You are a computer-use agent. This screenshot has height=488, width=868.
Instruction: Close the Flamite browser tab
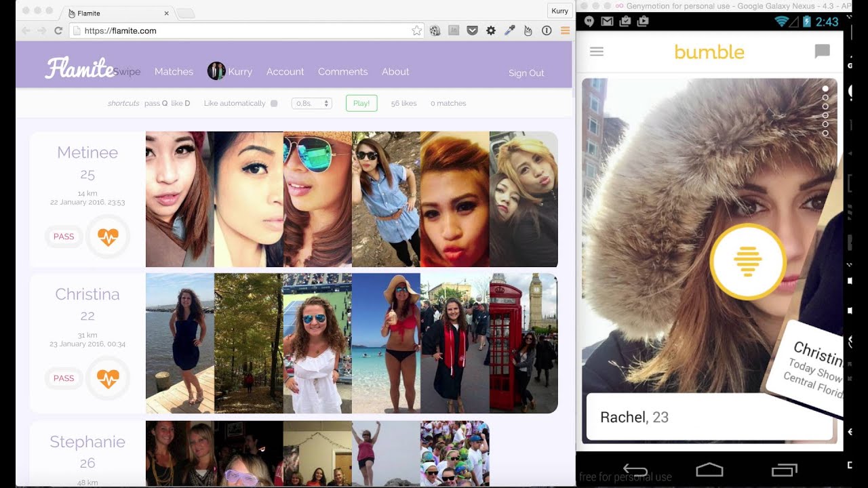(x=167, y=13)
